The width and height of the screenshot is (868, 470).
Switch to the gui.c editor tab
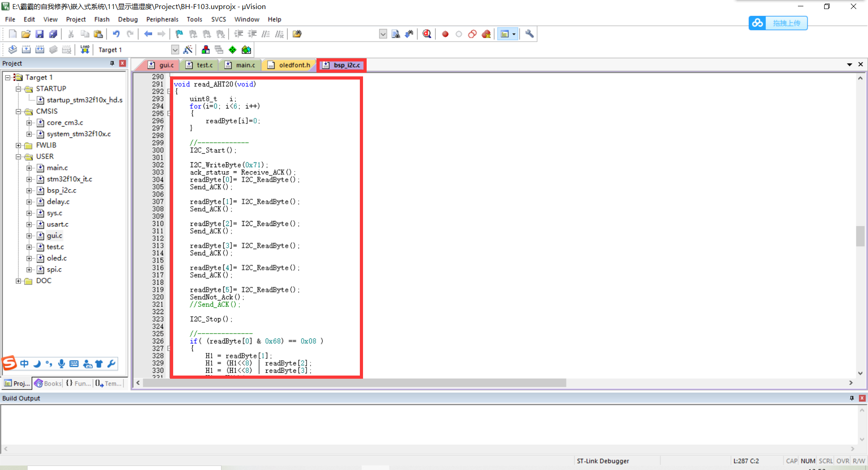(162, 65)
